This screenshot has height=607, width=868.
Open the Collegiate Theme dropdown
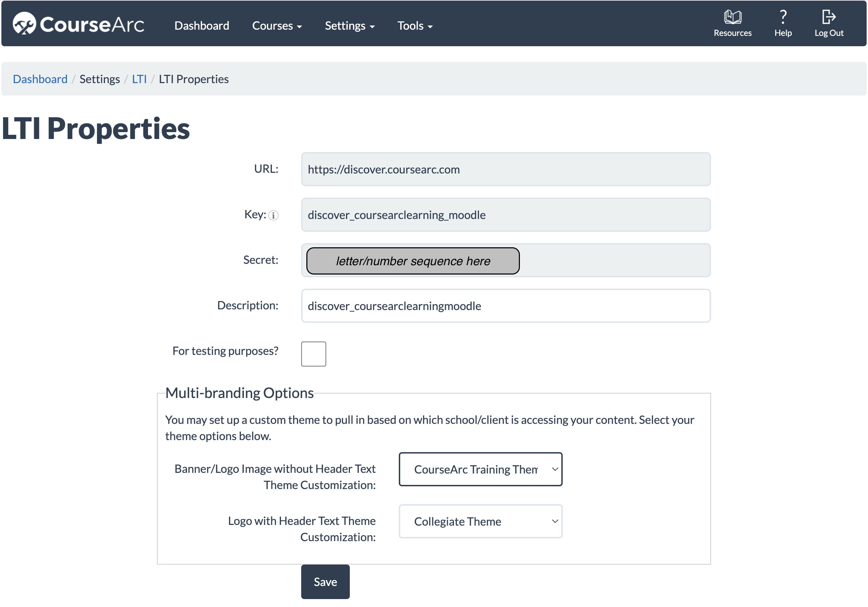point(480,521)
